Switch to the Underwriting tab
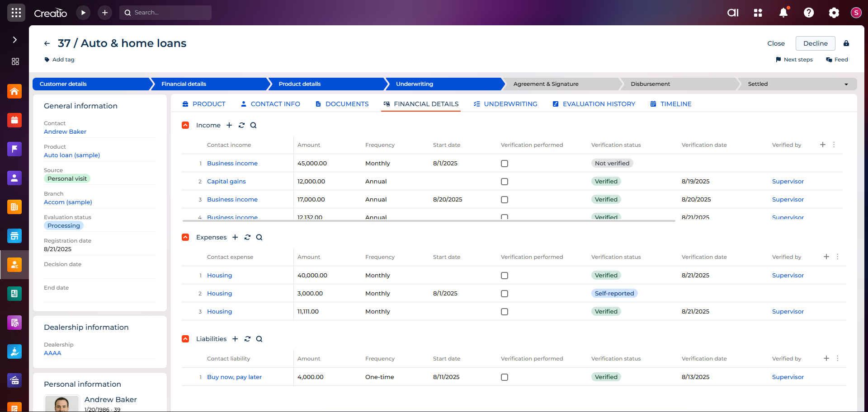 pyautogui.click(x=505, y=104)
